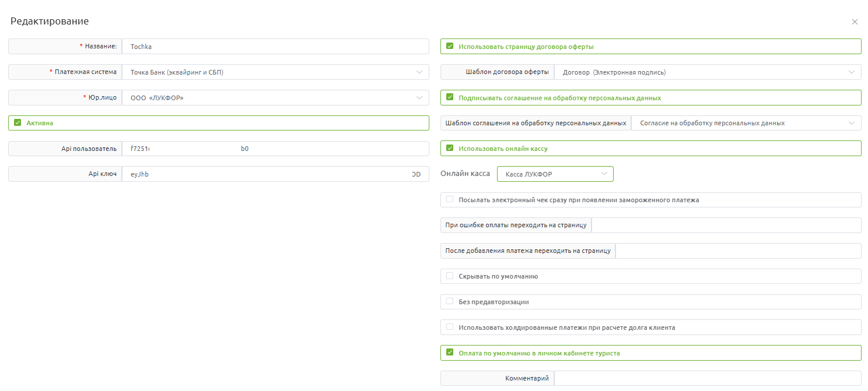Open Шаблон договора оферты dropdown
The width and height of the screenshot is (868, 391).
coord(707,72)
